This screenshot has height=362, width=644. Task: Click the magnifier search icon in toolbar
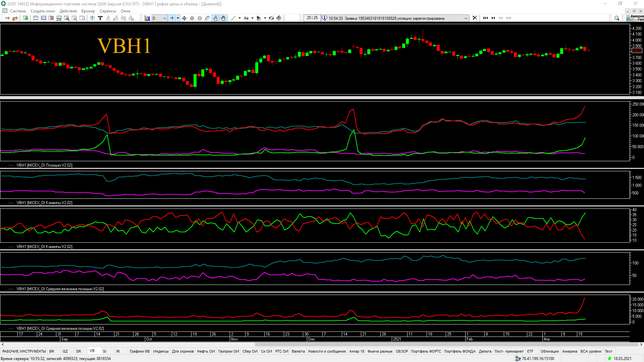tap(616, 18)
